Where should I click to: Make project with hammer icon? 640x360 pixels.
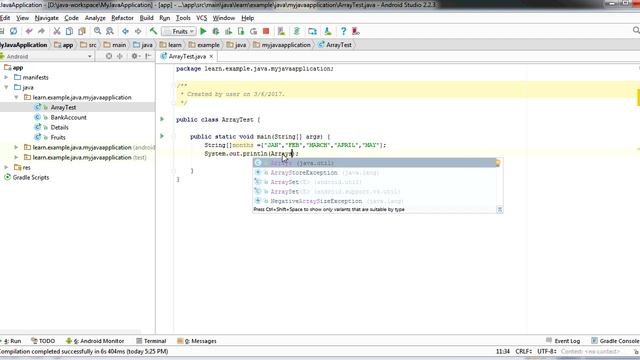pos(153,31)
